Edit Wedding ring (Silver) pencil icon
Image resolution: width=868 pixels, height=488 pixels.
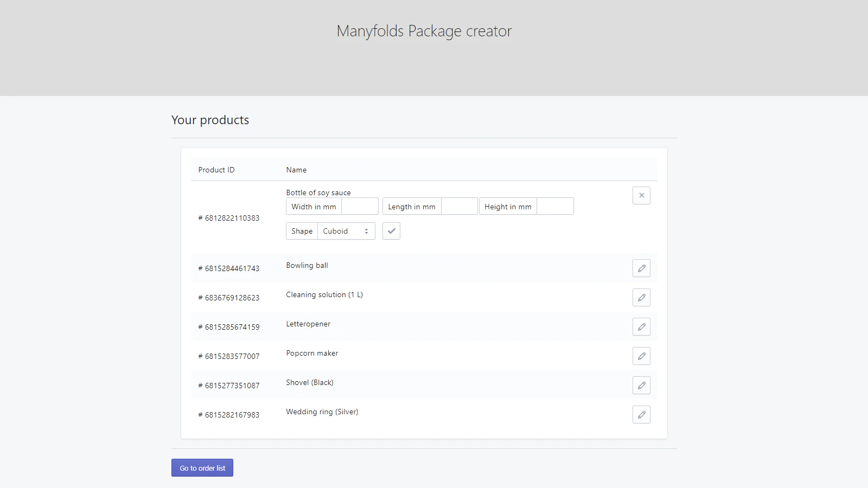point(641,415)
